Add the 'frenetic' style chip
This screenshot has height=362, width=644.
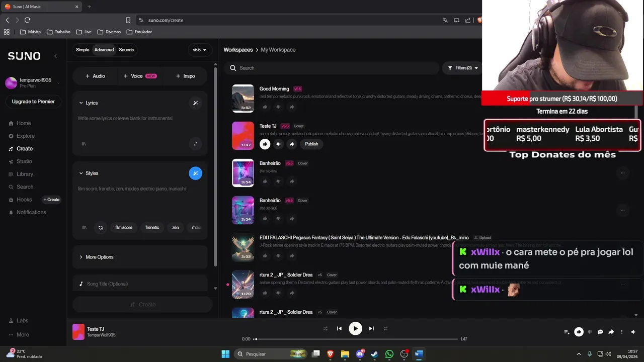pos(152,227)
